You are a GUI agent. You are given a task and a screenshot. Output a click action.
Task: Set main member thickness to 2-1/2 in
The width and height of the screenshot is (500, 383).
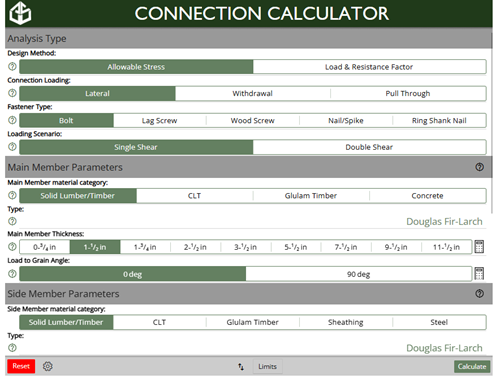[196, 247]
